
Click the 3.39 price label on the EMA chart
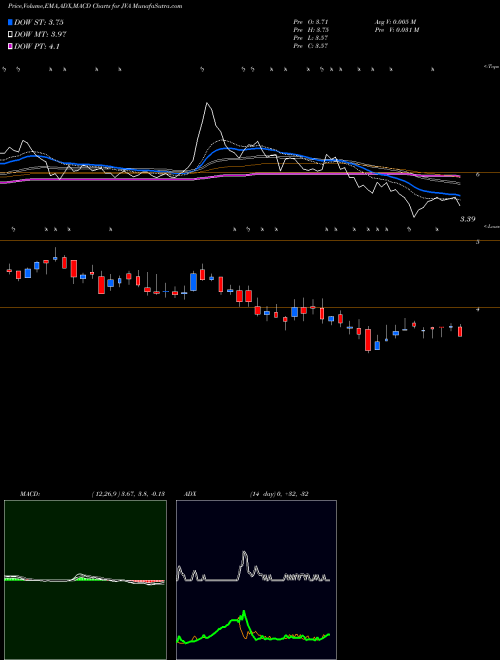pyautogui.click(x=467, y=219)
